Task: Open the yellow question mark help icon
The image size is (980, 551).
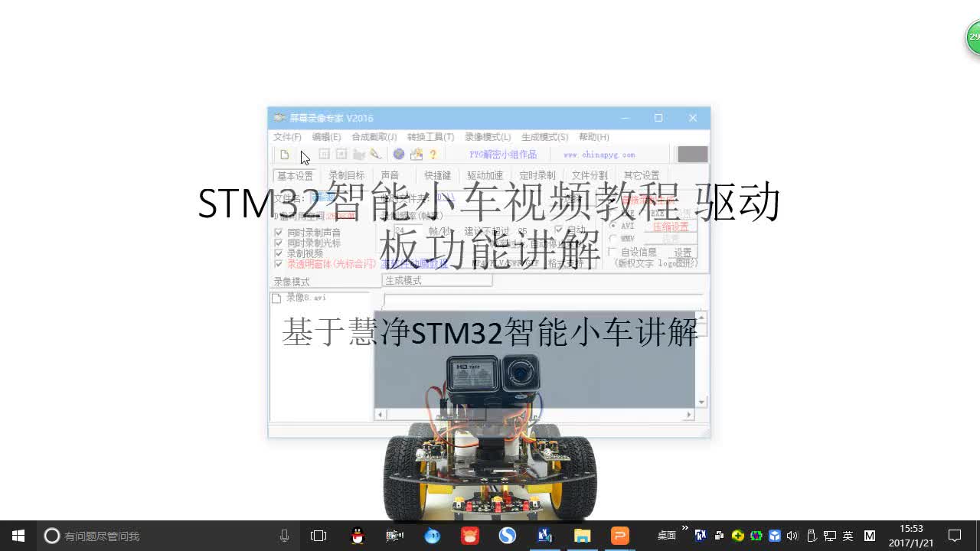Action: 433,155
